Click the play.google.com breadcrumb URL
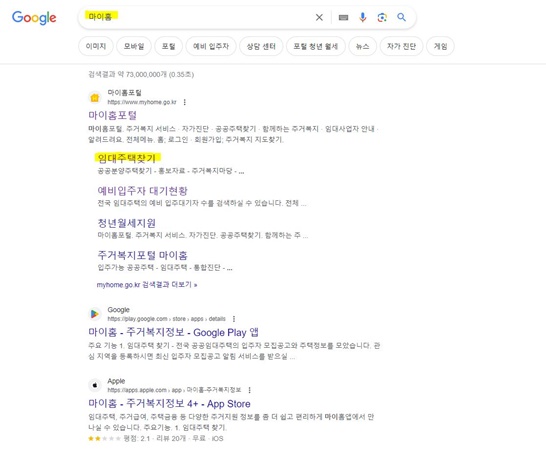Screen dimensions: 546x449 (166, 319)
